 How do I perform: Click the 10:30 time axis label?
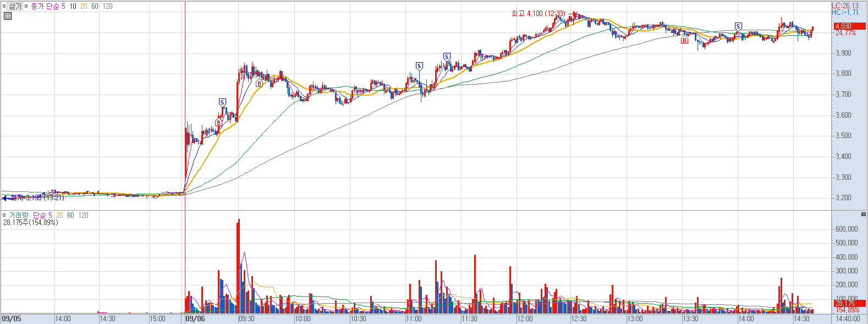tap(358, 319)
